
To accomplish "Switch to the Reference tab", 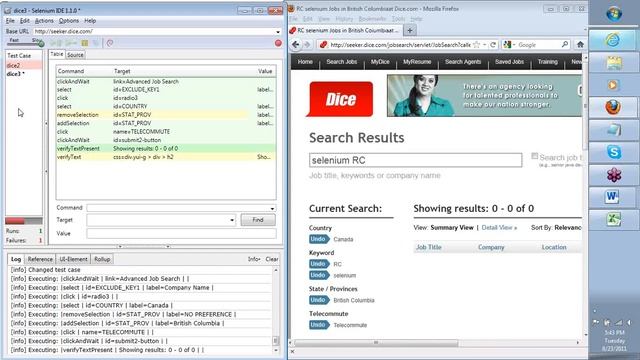I will pyautogui.click(x=40, y=259).
